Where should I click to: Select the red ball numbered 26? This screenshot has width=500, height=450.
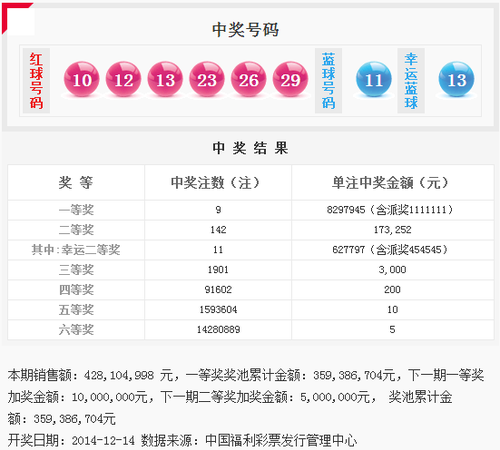pyautogui.click(x=248, y=79)
